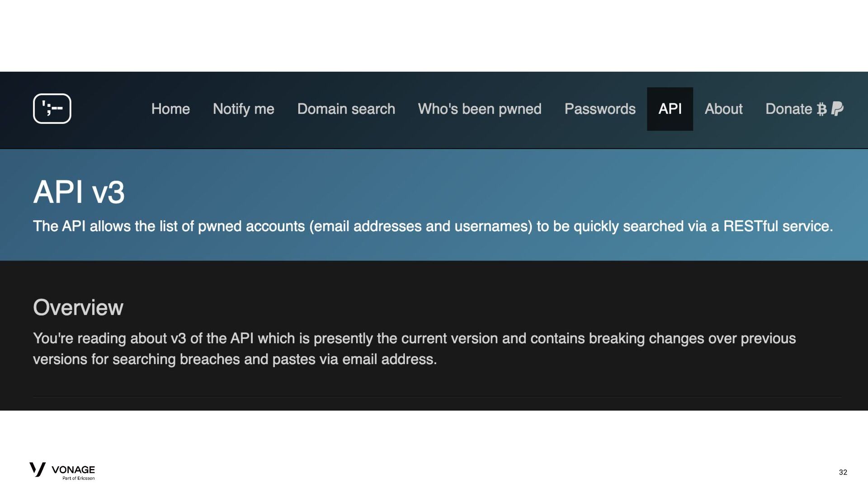Click the Vonage wordmark text
This screenshot has width=868, height=488.
73,469
